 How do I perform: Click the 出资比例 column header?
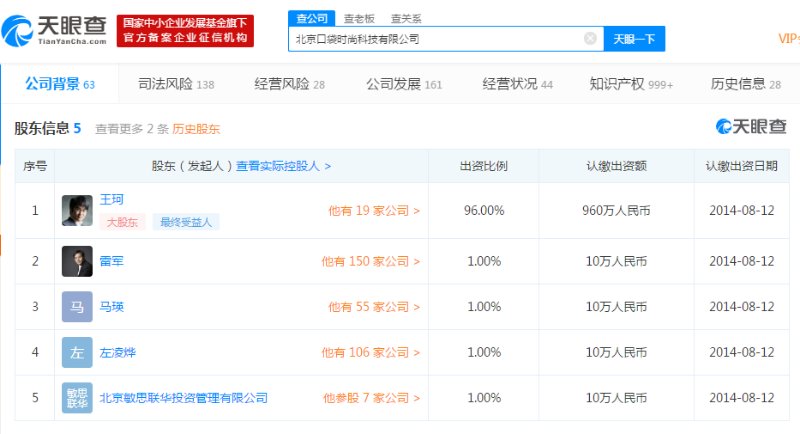(484, 166)
